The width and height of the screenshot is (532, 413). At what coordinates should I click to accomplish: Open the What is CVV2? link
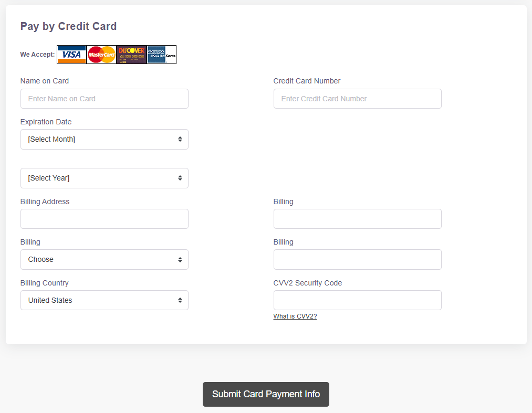click(295, 316)
